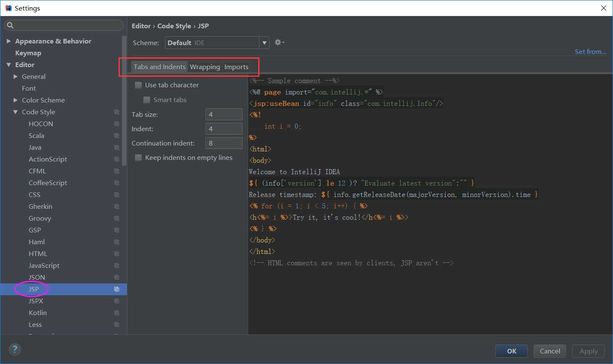Select JSPX code style entry

click(36, 301)
